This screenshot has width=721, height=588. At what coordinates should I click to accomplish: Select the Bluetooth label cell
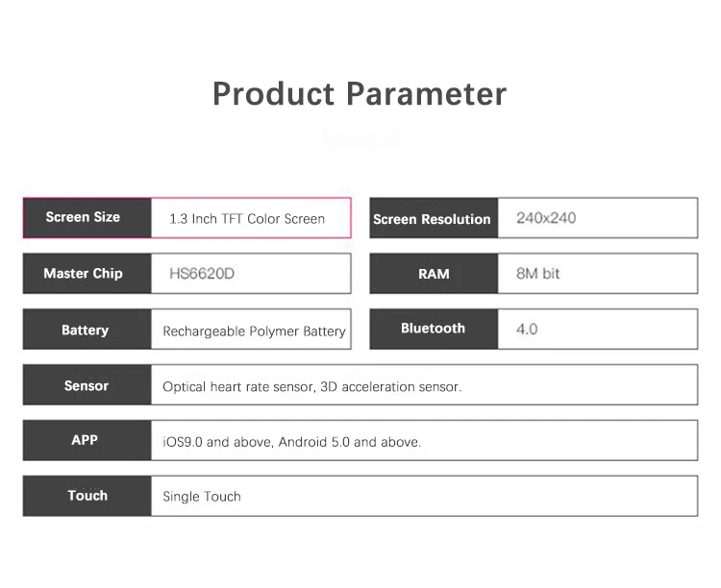pyautogui.click(x=434, y=329)
